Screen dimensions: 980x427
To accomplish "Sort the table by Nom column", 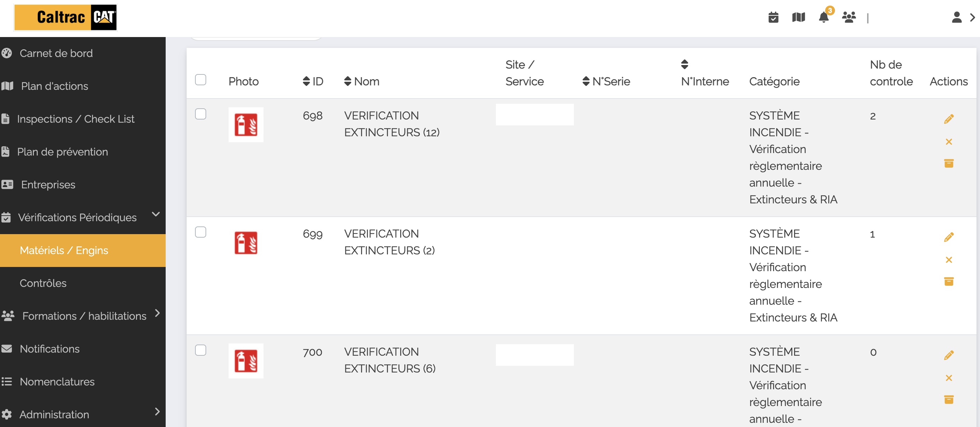I will tap(361, 81).
